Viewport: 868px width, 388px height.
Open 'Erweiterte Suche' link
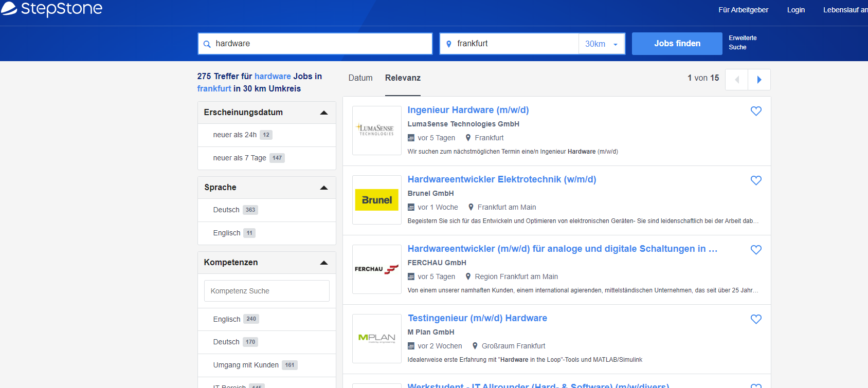pyautogui.click(x=743, y=43)
